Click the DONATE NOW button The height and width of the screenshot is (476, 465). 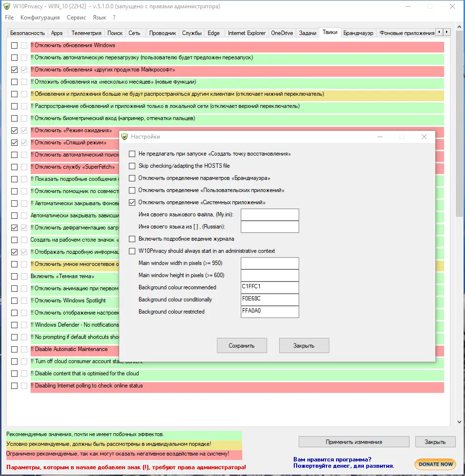pyautogui.click(x=435, y=464)
